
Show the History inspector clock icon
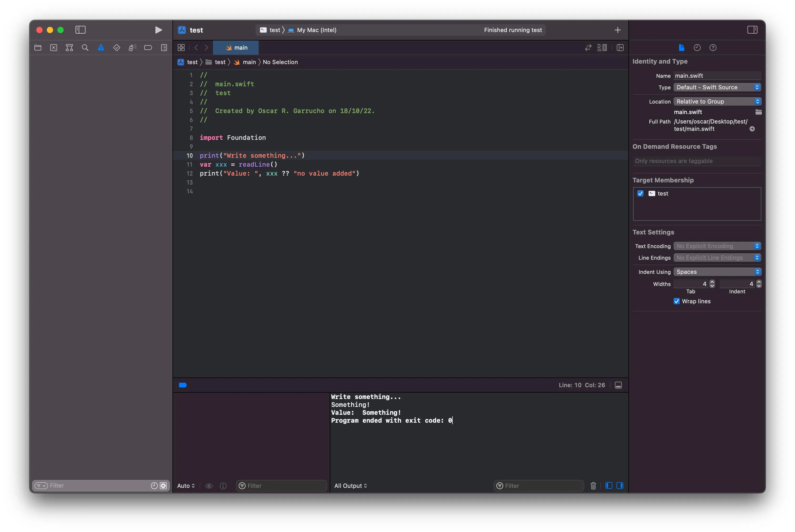click(x=697, y=48)
